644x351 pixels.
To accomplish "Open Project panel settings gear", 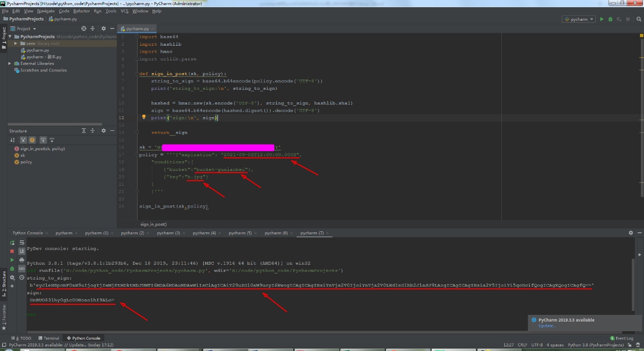I will [104, 28].
